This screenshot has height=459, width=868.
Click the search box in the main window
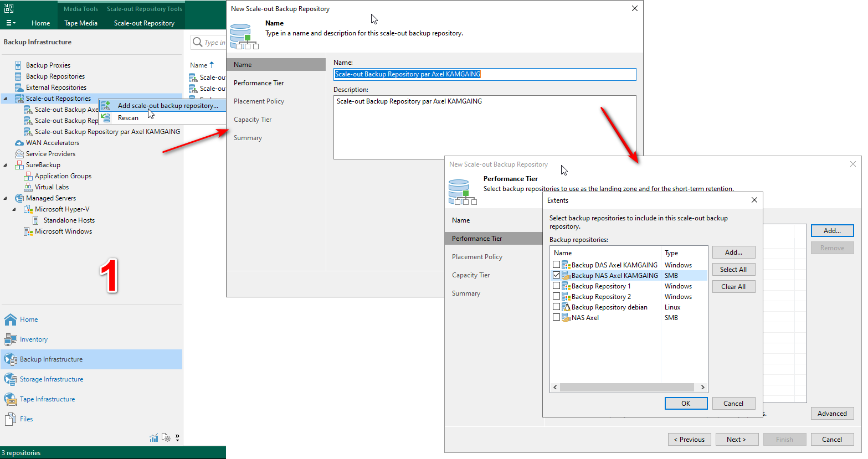(208, 42)
